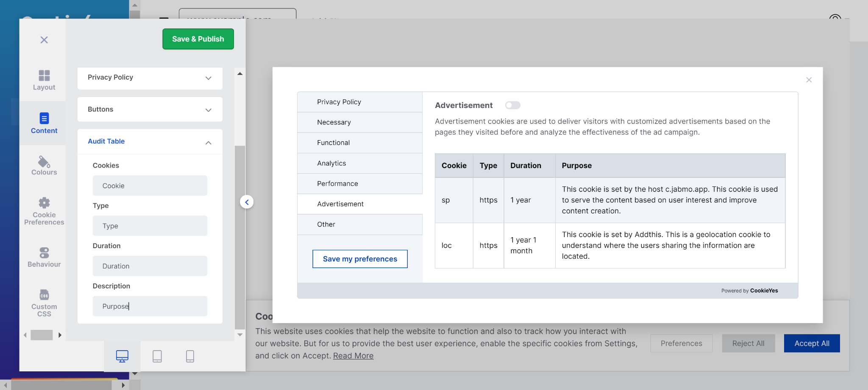Click the "sp" cookie name cell

click(454, 200)
